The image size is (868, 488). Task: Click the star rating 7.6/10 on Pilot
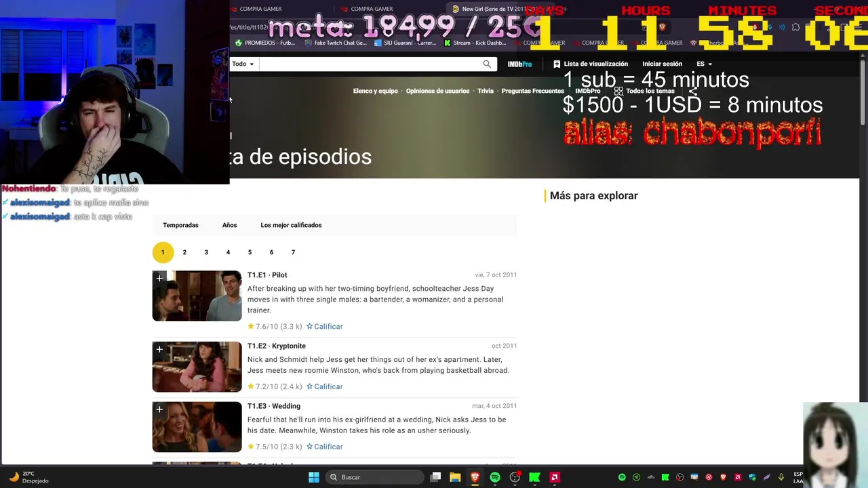[x=275, y=326]
